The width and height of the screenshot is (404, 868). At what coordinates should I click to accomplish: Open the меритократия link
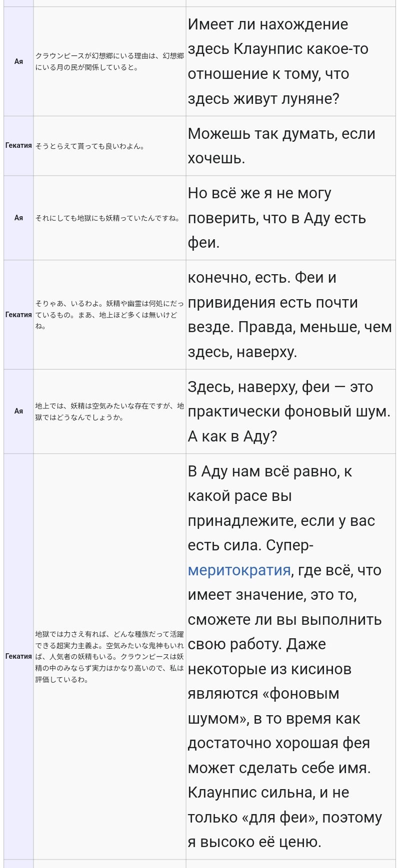[x=239, y=570]
